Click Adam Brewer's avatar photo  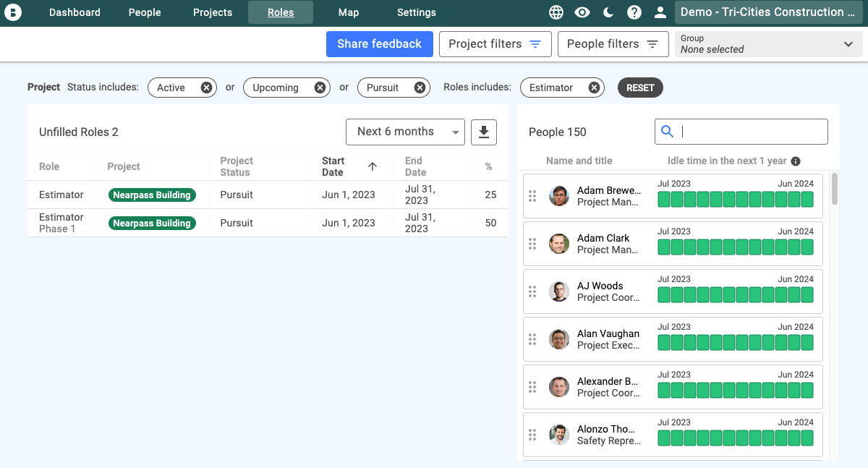[x=559, y=196]
